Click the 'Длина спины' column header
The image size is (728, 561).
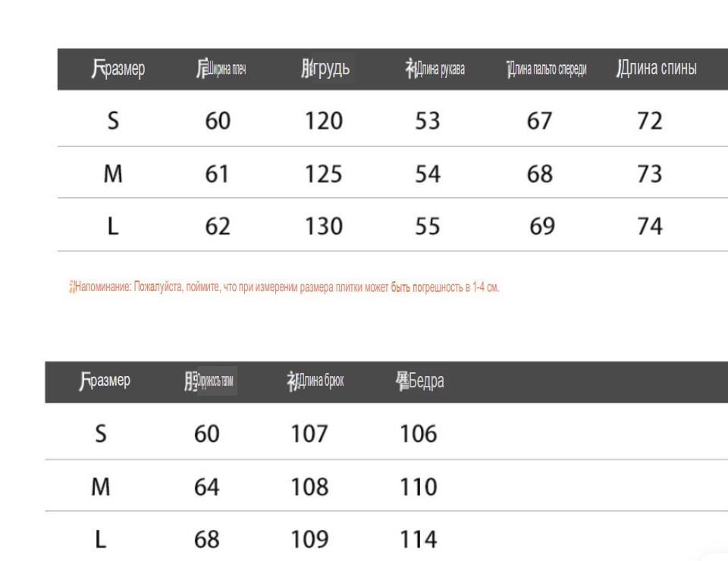click(x=657, y=68)
